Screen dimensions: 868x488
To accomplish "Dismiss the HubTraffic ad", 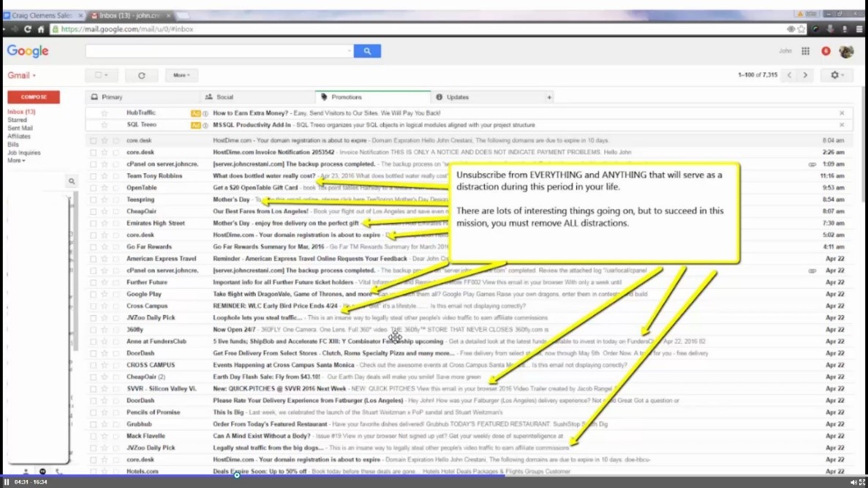I will pos(842,113).
